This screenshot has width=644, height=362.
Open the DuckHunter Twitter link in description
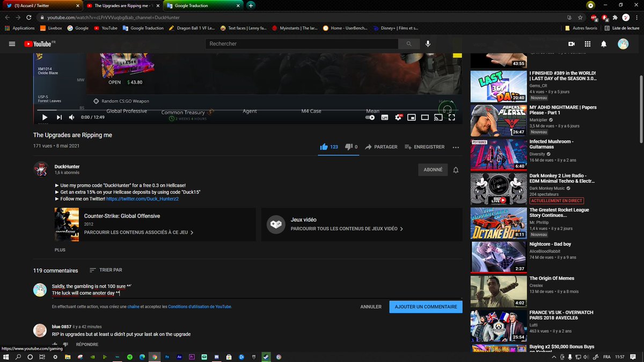tap(142, 198)
